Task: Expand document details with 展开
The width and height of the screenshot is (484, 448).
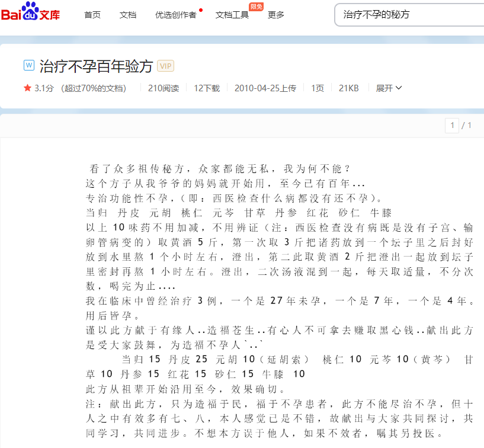Action: pyautogui.click(x=389, y=88)
